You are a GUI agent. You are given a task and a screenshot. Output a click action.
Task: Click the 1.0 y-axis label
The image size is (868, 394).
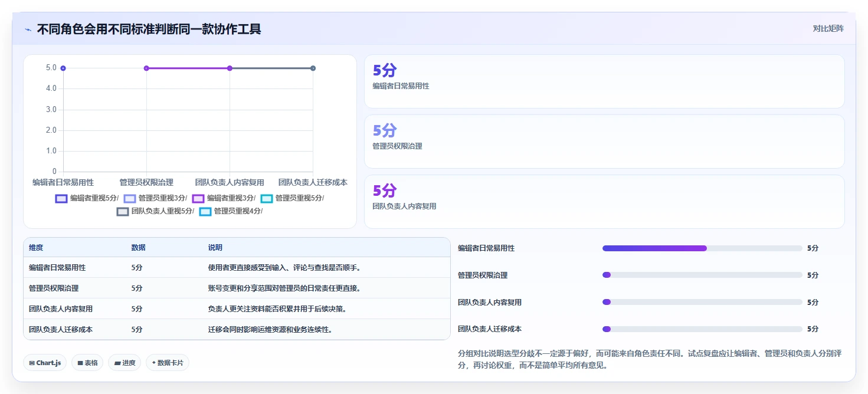(x=51, y=151)
